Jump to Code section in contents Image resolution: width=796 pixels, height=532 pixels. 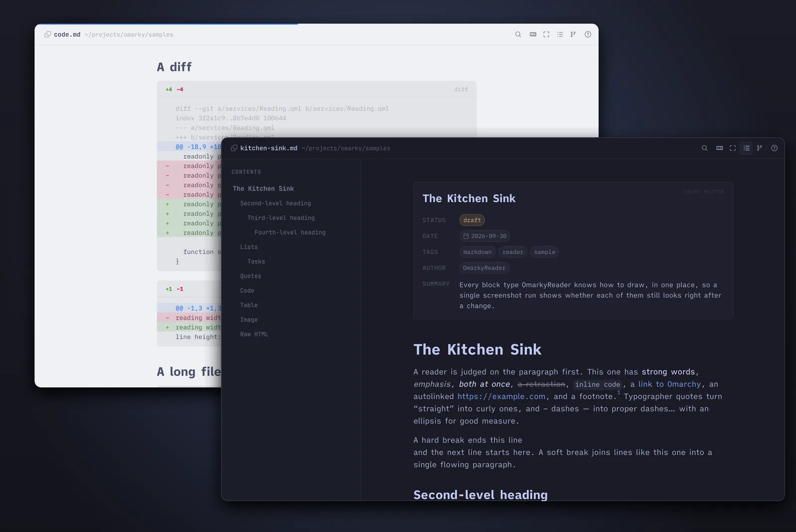[x=247, y=291]
